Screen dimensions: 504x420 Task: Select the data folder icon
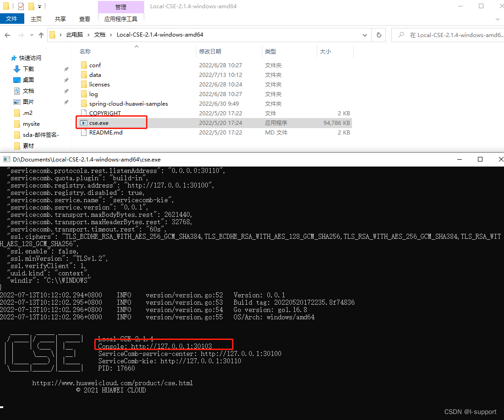tap(84, 75)
